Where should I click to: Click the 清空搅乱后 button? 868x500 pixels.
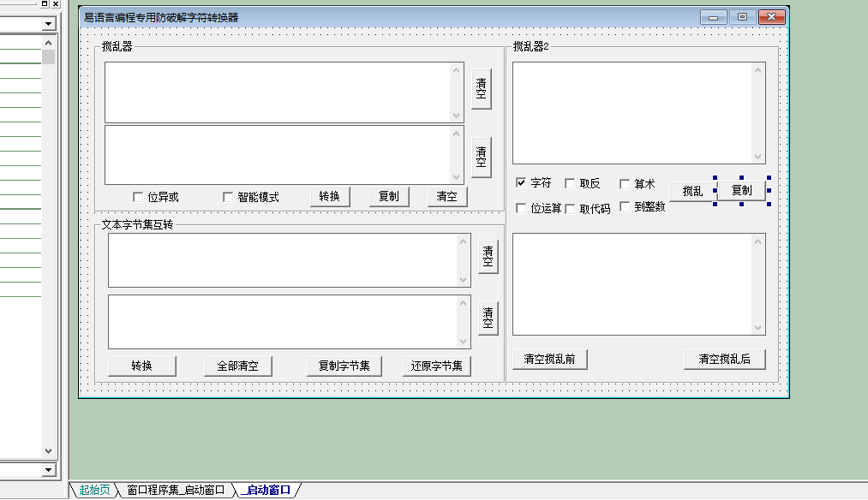[725, 359]
